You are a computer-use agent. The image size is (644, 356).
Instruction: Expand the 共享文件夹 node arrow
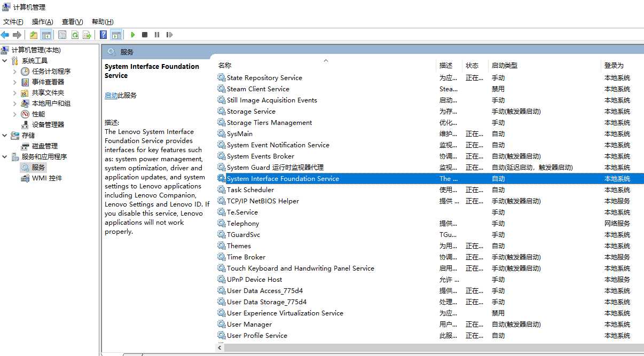tap(14, 92)
